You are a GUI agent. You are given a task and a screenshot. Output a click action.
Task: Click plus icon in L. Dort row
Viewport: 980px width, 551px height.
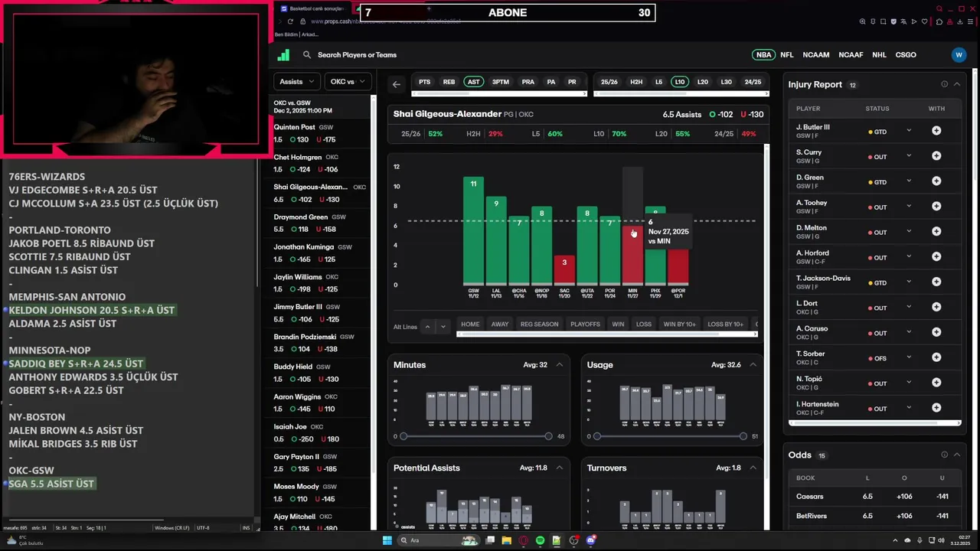936,308
